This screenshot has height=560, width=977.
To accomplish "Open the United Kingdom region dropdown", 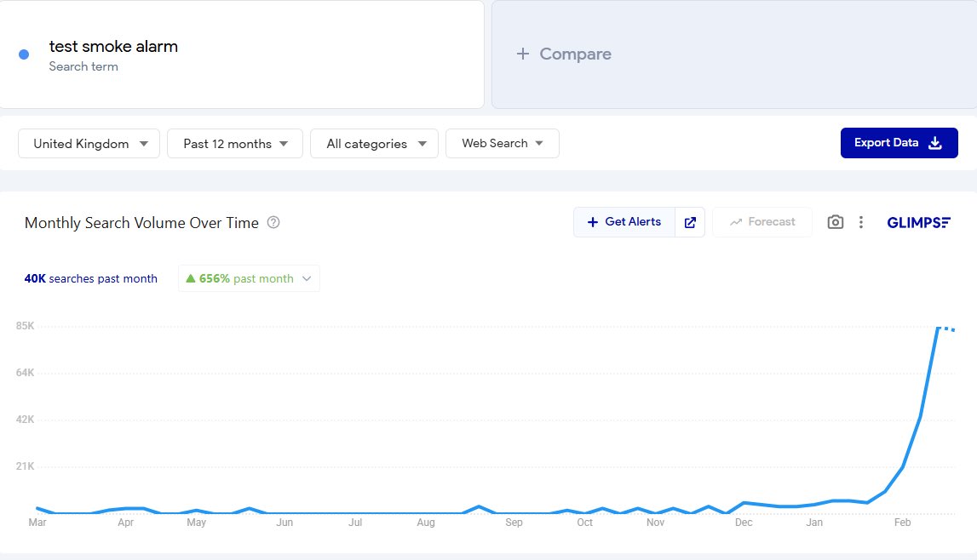I will [x=89, y=144].
